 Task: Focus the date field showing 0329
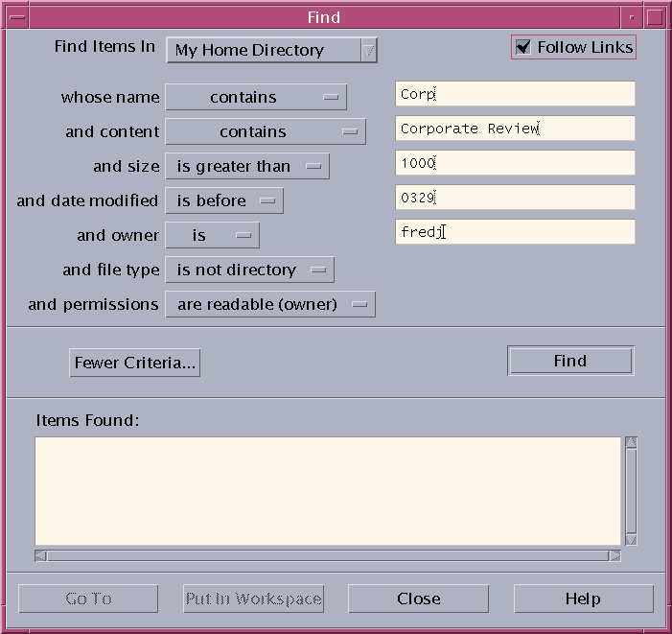(x=515, y=198)
